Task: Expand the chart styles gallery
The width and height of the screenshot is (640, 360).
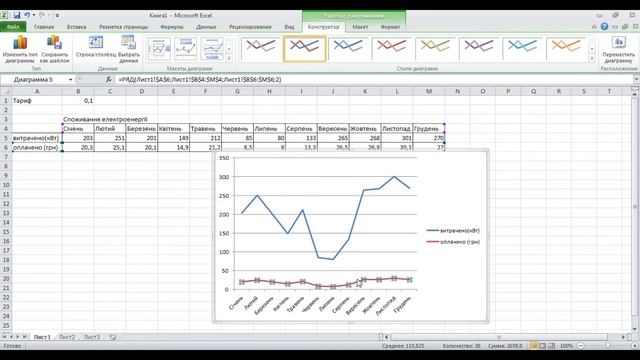Action: point(592,58)
